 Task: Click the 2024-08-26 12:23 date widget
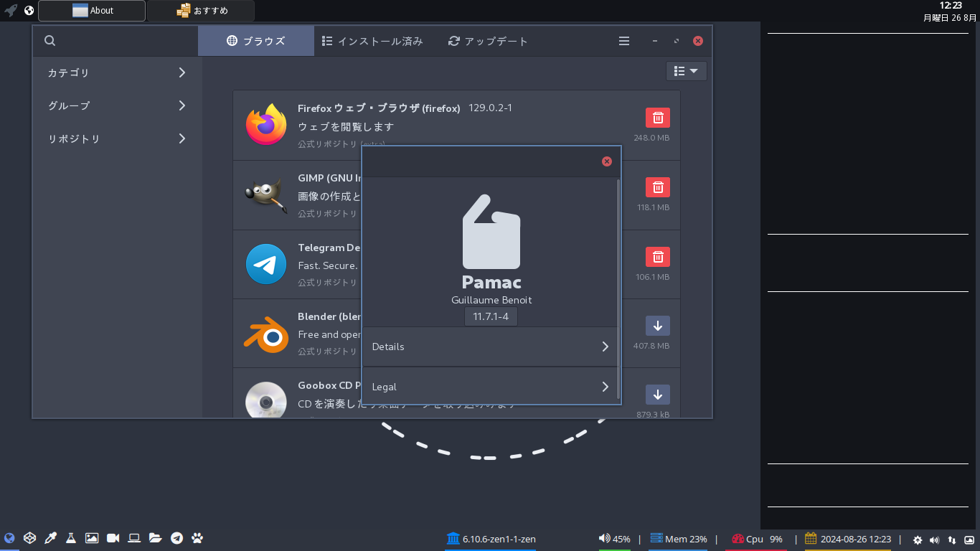[x=848, y=539]
